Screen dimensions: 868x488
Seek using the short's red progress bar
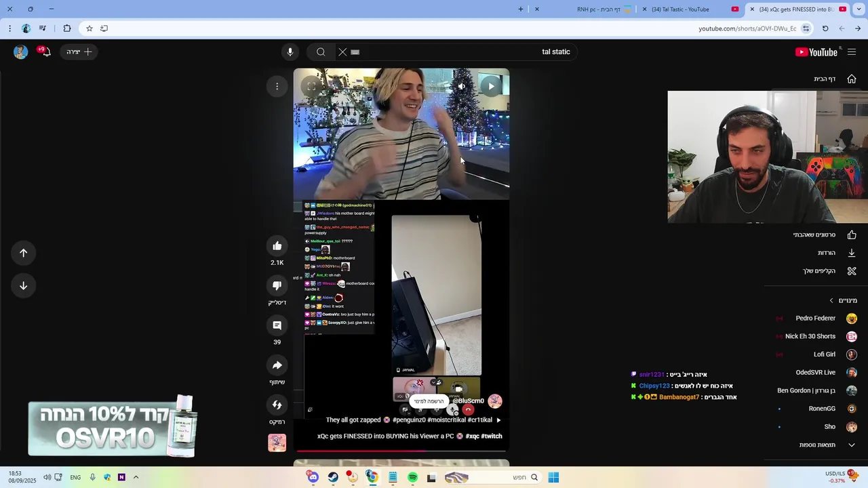click(x=401, y=450)
